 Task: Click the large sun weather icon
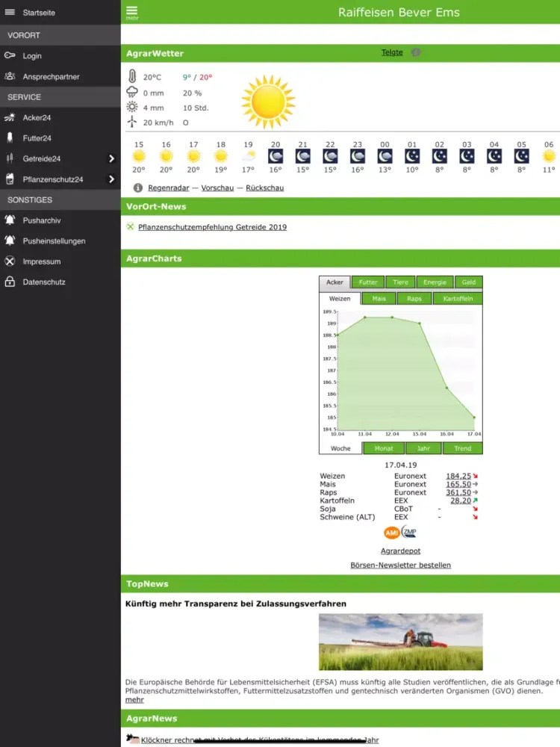click(x=269, y=102)
